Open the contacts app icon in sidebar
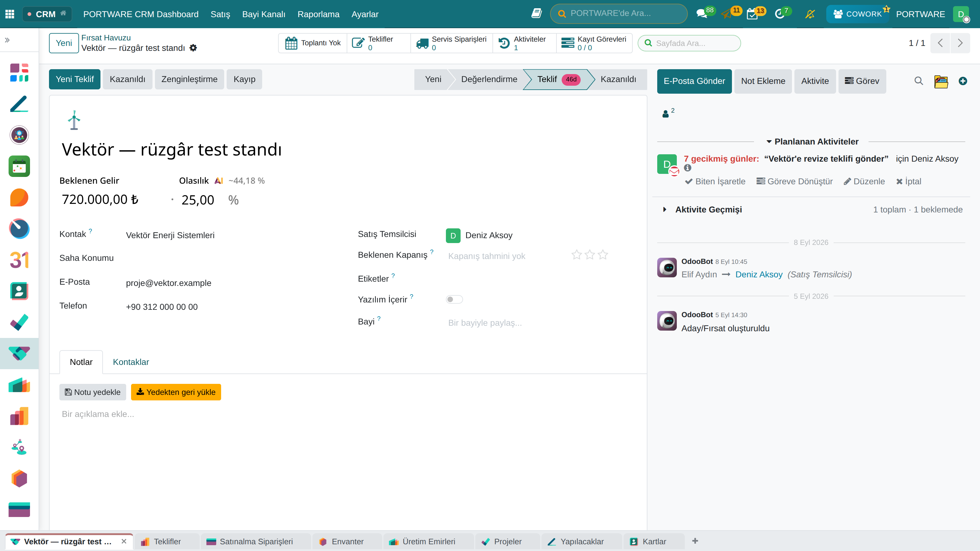Image resolution: width=980 pixels, height=551 pixels. [19, 291]
